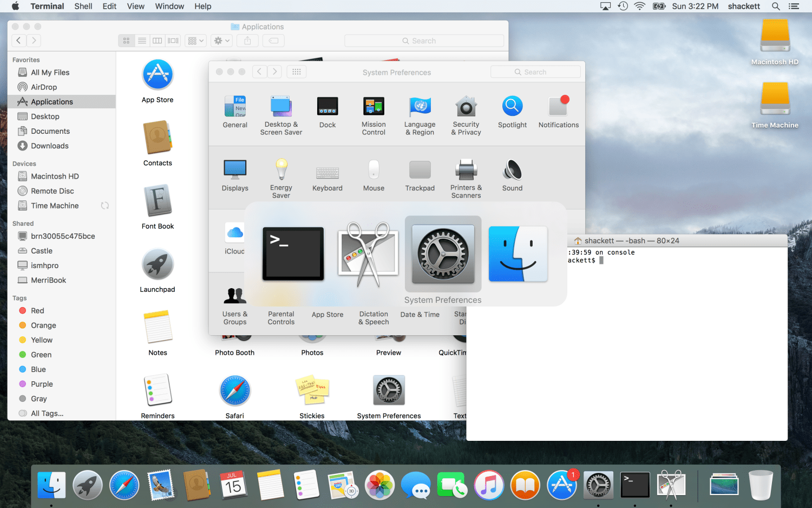Viewport: 812px width, 508px height.
Task: Open the Dock preference pane
Action: (x=328, y=113)
